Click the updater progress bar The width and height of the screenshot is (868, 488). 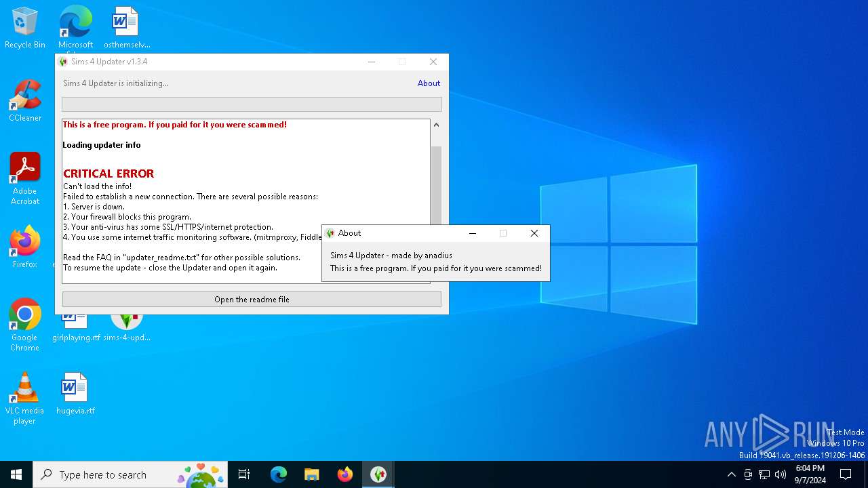(252, 104)
